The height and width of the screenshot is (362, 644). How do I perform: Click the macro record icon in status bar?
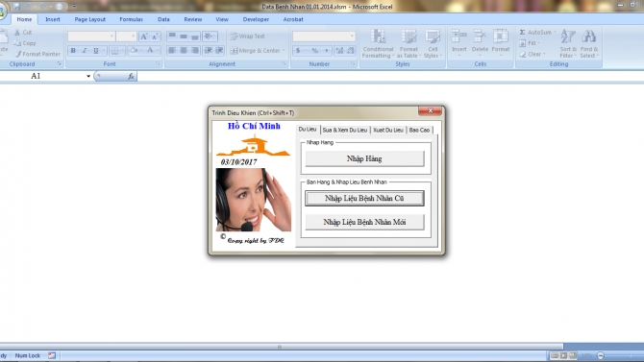point(52,355)
